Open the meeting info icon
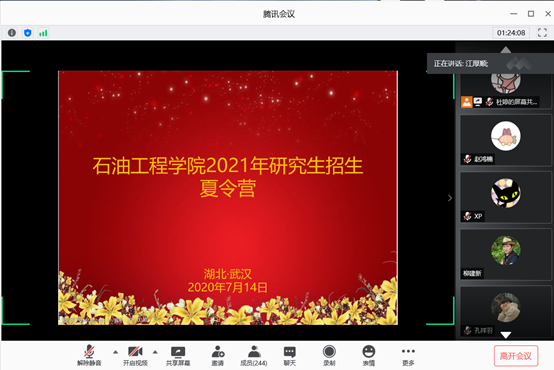The width and height of the screenshot is (554, 370). (12, 33)
